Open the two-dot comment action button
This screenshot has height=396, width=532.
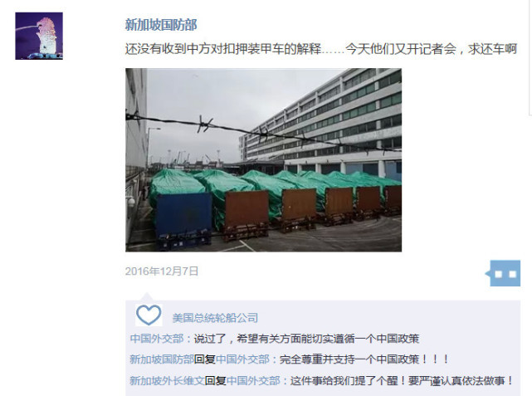503,273
